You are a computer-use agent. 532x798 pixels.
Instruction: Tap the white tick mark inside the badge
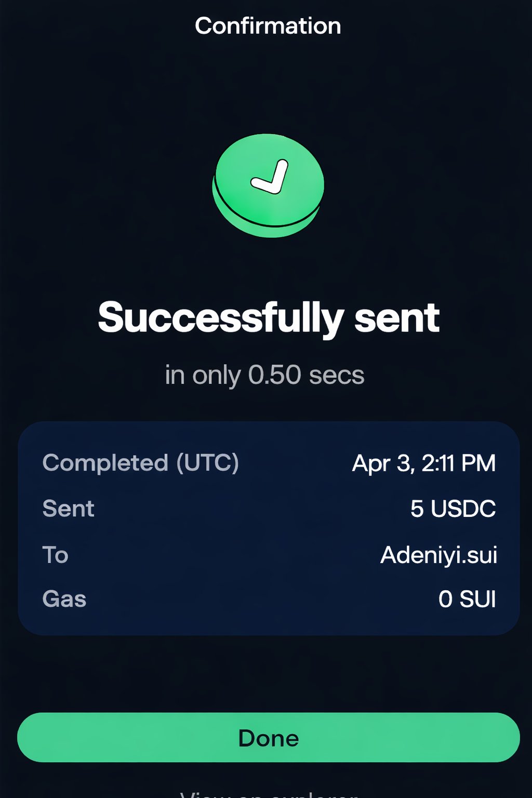pos(270,177)
